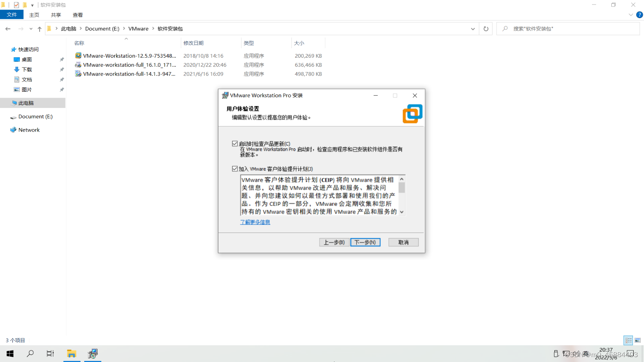
Task: Open the notification center icon
Action: tap(630, 353)
